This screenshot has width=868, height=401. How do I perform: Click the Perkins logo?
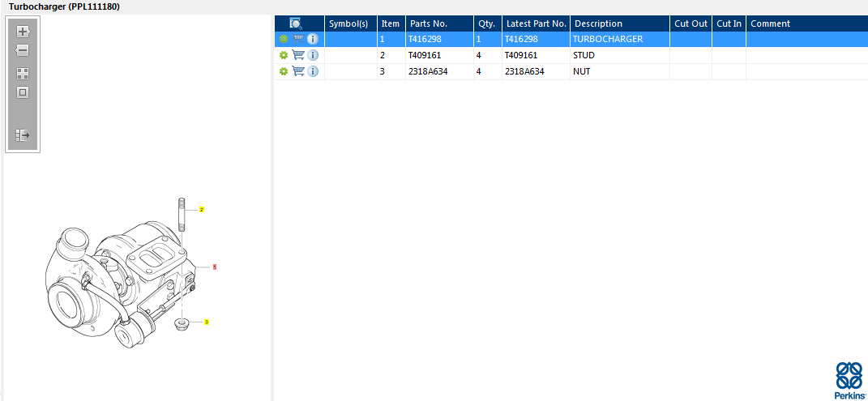(849, 380)
